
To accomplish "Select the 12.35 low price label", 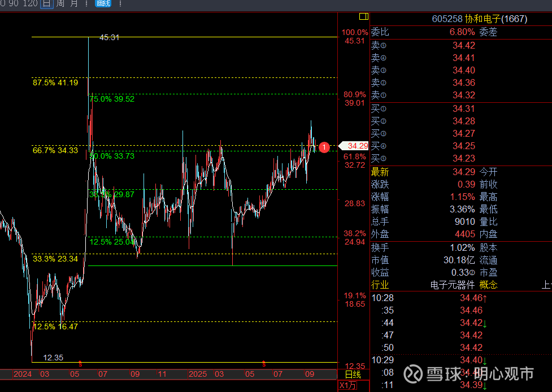I will click(x=53, y=358).
